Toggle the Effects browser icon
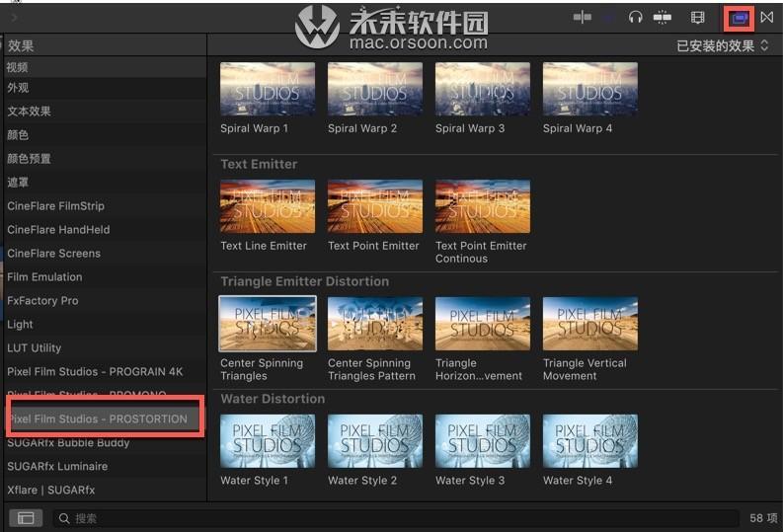783x532 pixels. click(x=739, y=19)
